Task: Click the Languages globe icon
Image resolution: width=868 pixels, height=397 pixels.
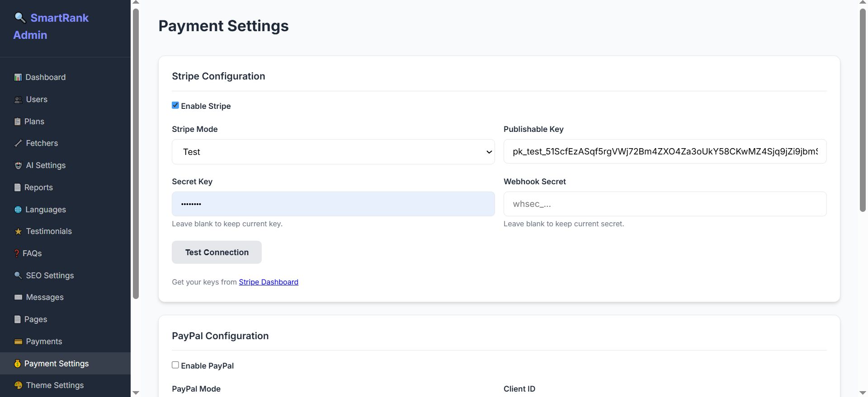Action: coord(18,210)
